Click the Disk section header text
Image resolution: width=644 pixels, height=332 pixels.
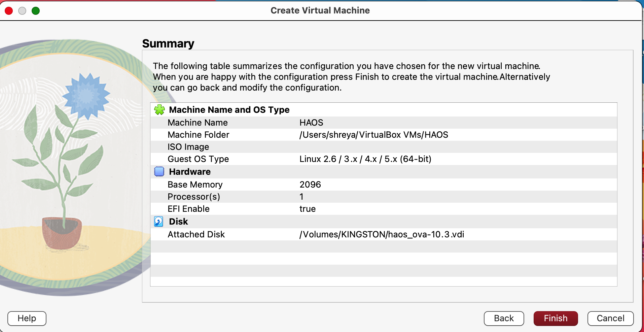(178, 222)
